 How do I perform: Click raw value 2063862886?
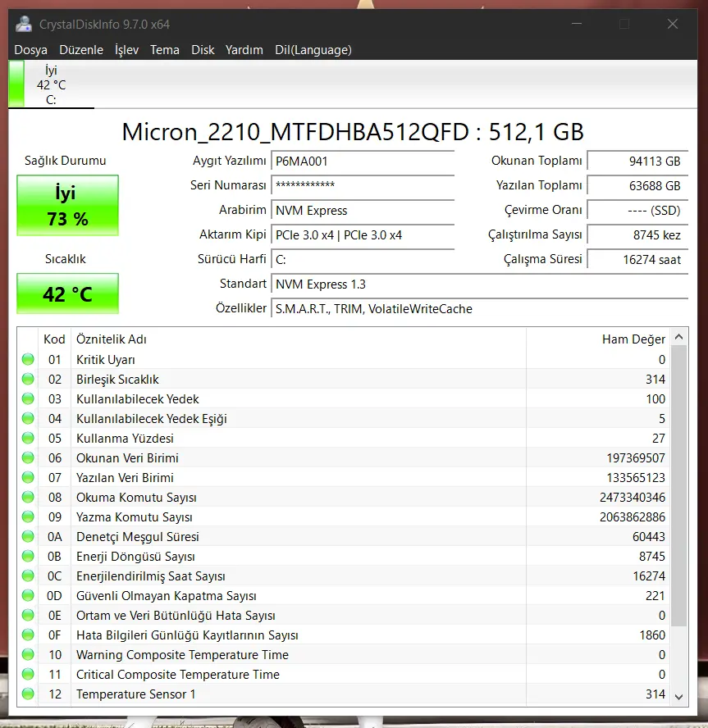[633, 517]
